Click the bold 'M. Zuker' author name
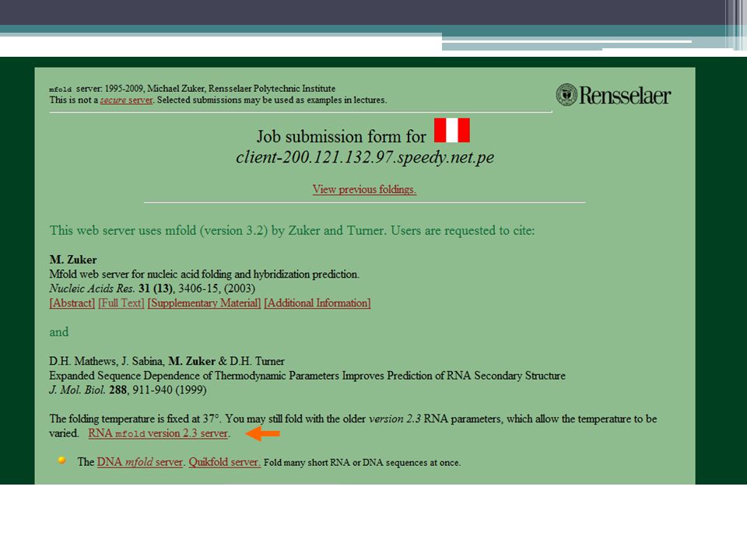Image resolution: width=747 pixels, height=560 pixels. (x=73, y=260)
